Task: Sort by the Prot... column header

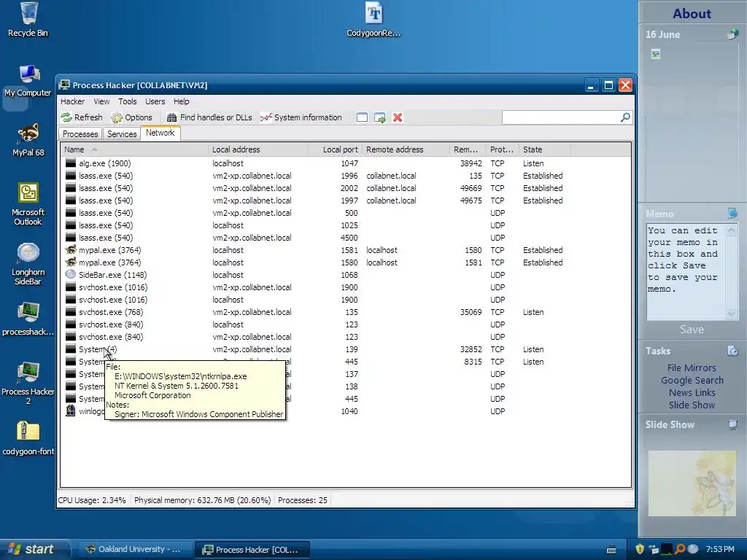Action: point(503,149)
